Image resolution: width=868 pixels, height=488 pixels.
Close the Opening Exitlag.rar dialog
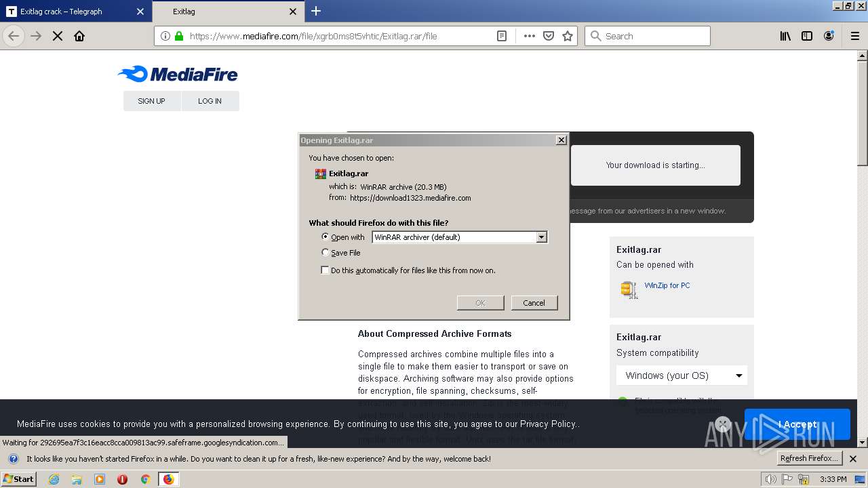[x=561, y=140]
